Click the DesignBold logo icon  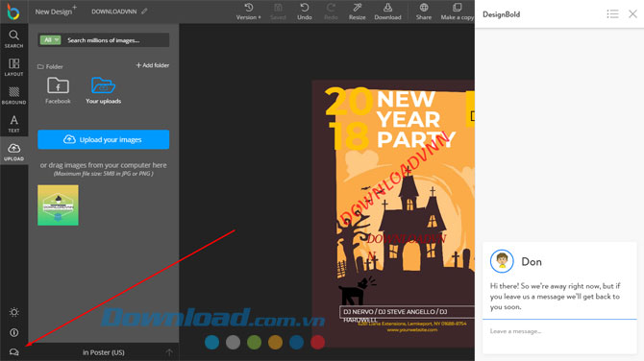(x=13, y=12)
